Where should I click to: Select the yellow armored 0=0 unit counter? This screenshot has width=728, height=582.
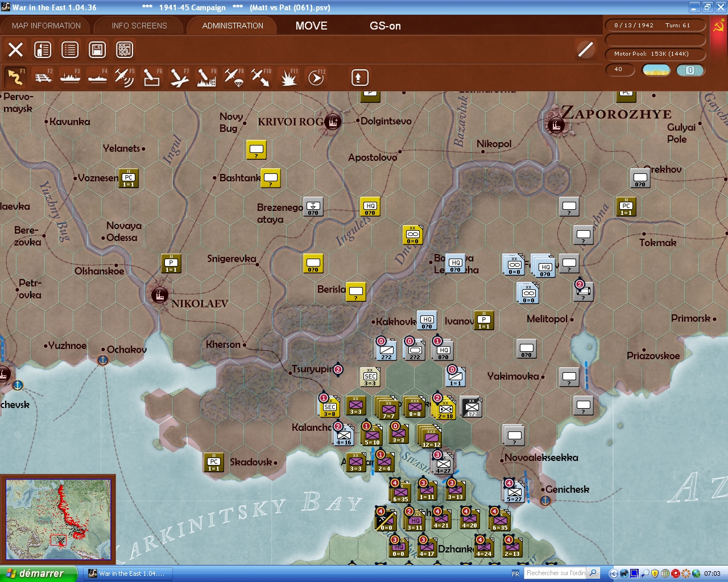[412, 235]
